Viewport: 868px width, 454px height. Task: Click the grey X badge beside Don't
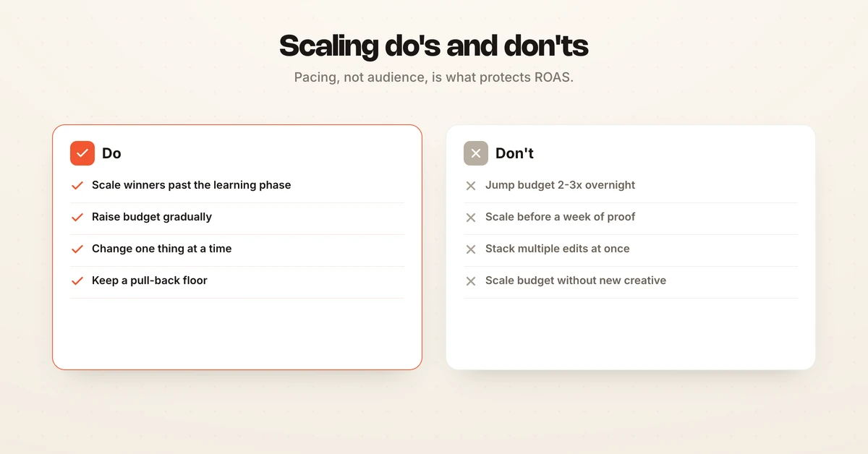coord(476,153)
